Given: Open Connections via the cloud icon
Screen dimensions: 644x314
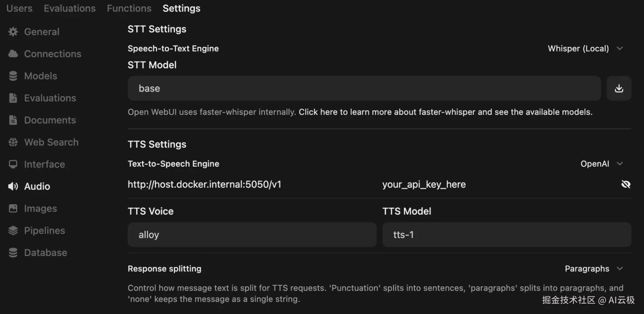Looking at the screenshot, I should [13, 54].
